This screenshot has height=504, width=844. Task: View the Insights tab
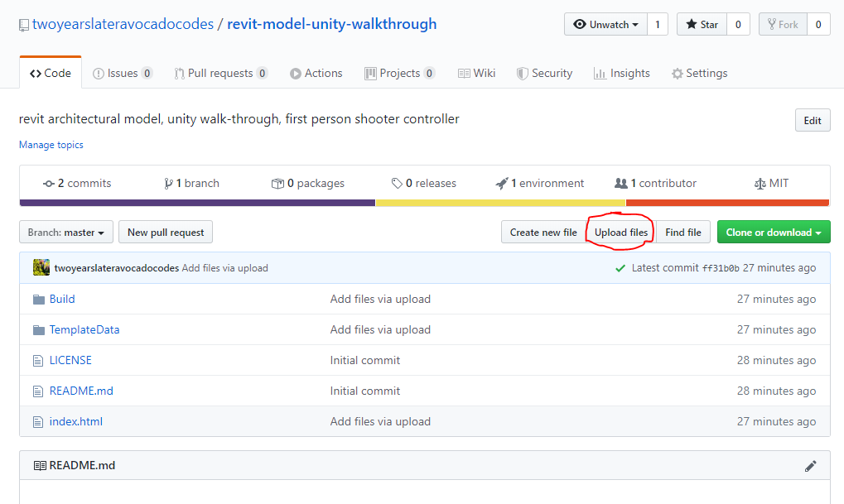coord(622,73)
